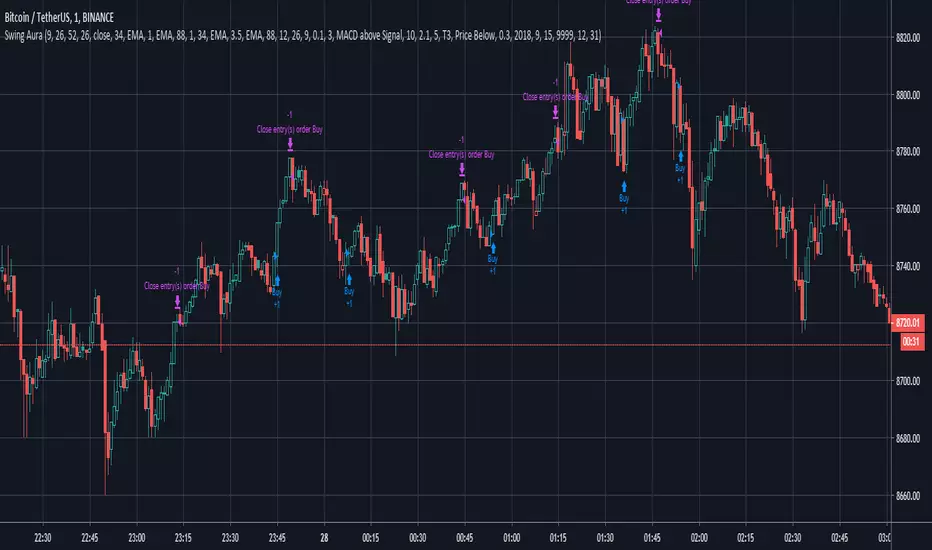Click the 01:30 time axis label
Screen dimensions: 932x550
pos(605,538)
